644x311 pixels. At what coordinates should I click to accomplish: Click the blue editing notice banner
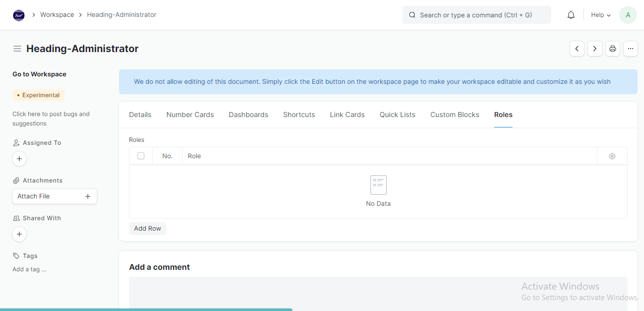[378, 82]
